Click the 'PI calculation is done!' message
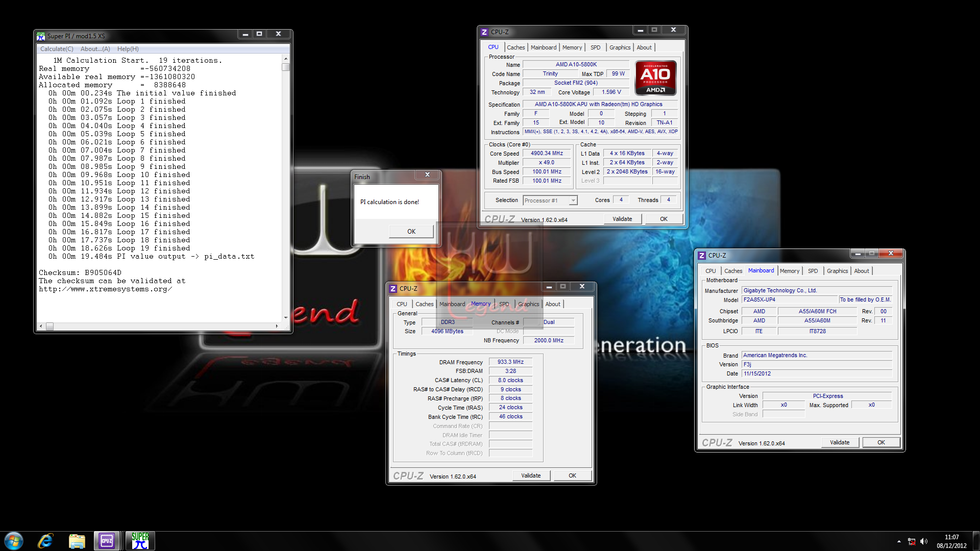980x551 pixels. [x=389, y=202]
